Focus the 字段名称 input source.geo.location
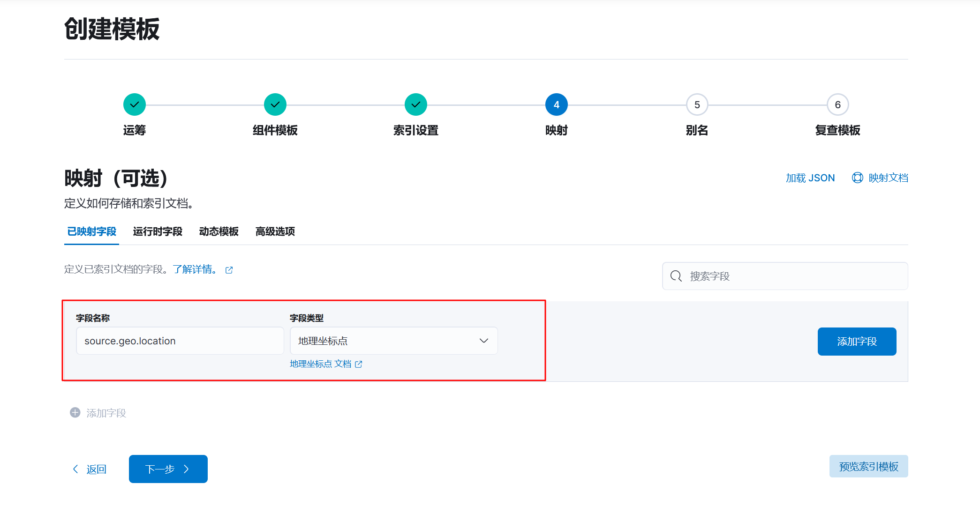980x506 pixels. pos(180,341)
